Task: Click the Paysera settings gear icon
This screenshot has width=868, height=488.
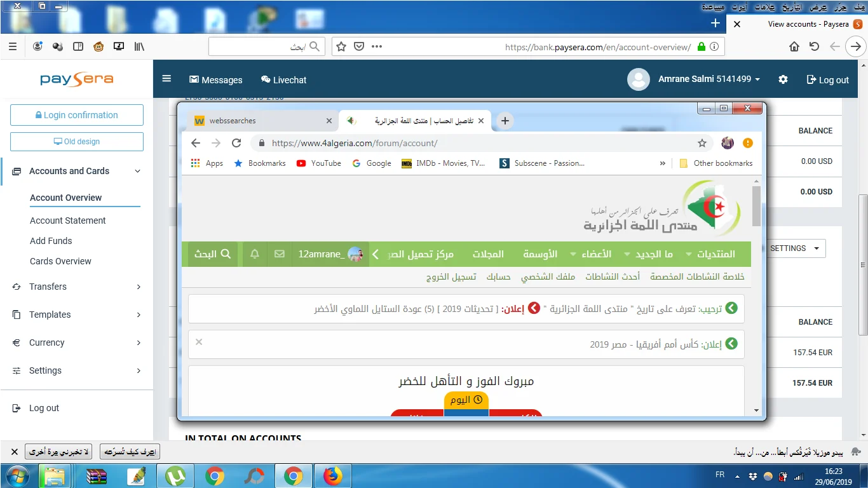Action: click(x=783, y=79)
